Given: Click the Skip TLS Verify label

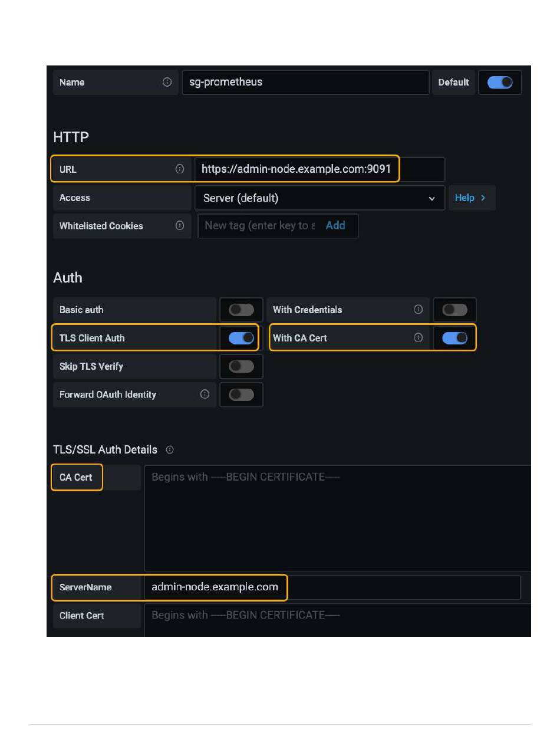Looking at the screenshot, I should pos(91,366).
